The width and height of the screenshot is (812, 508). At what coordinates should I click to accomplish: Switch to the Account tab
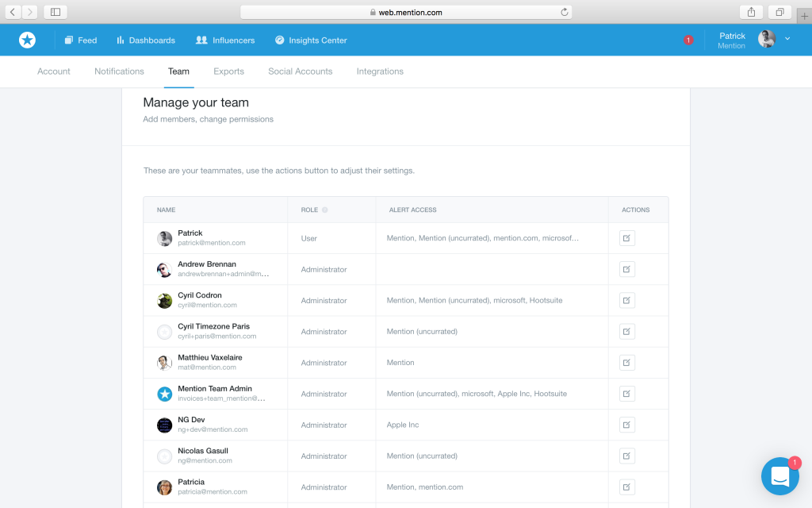(53, 71)
